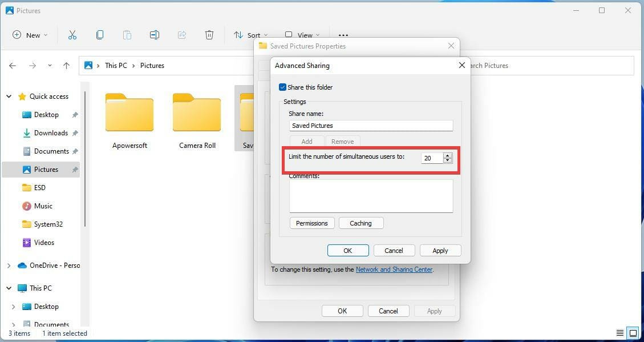
Task: Open the New dropdown menu
Action: (x=30, y=35)
